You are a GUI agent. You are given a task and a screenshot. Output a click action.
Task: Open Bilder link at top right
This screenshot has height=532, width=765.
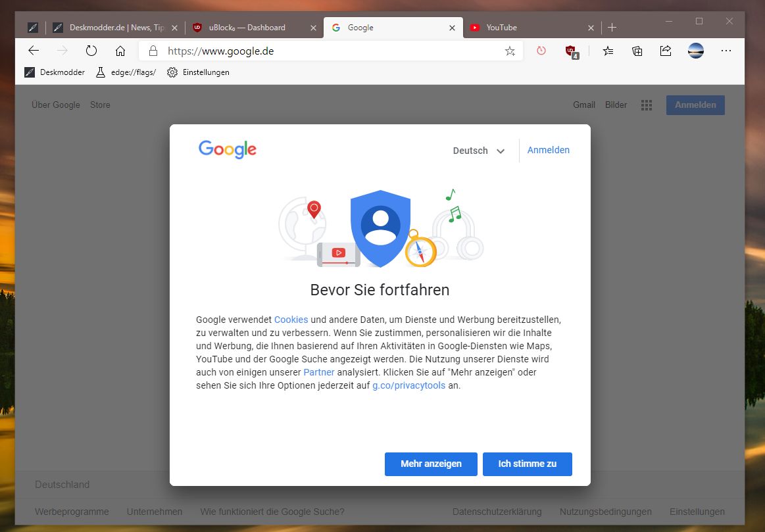click(616, 105)
